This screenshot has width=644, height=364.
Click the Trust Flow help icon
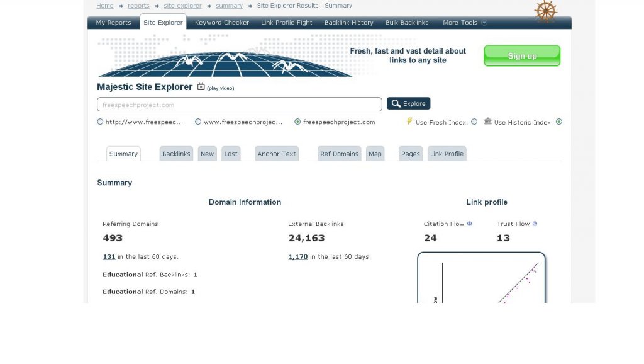pos(535,224)
